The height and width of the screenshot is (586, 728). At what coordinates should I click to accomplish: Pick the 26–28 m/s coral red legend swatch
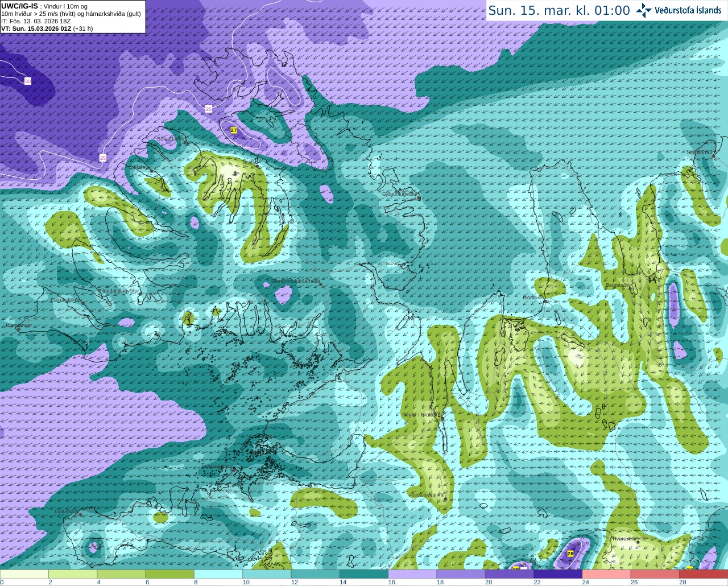coord(655,574)
